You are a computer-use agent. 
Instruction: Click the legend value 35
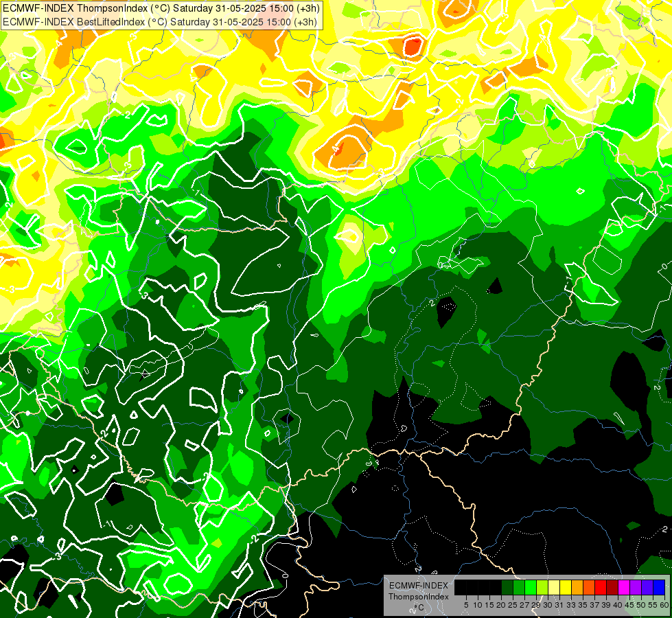(583, 605)
